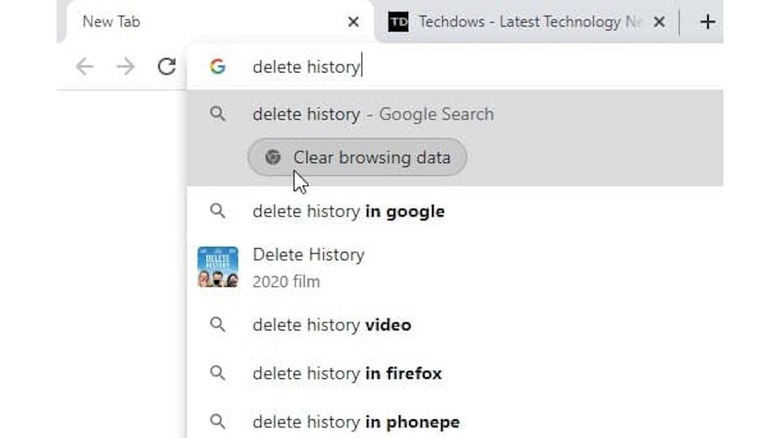Viewport: 780px width, 438px height.
Task: Choose the 'delete history - Google Search' suggestion
Action: coord(373,114)
